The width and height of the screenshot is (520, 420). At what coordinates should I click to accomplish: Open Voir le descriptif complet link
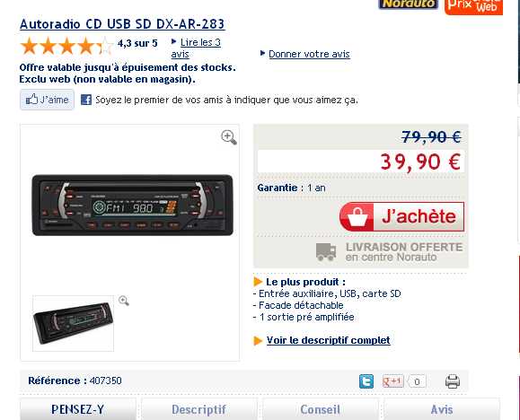tap(329, 340)
